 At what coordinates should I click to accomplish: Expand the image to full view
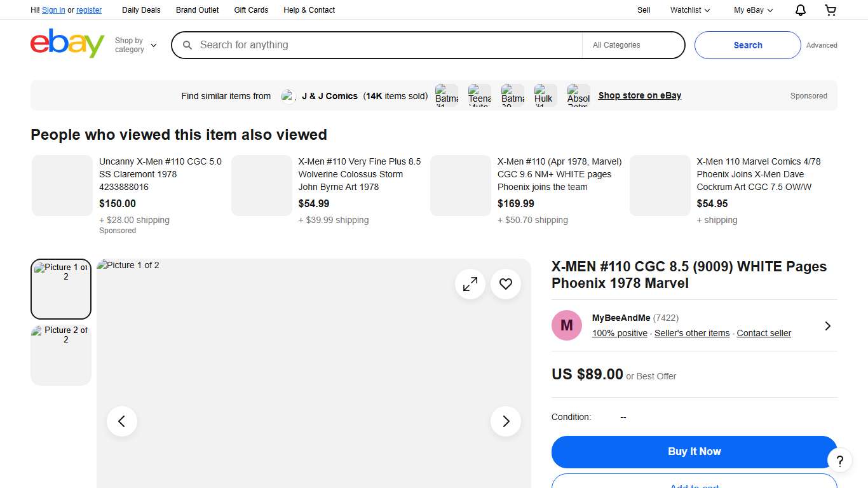(x=470, y=285)
